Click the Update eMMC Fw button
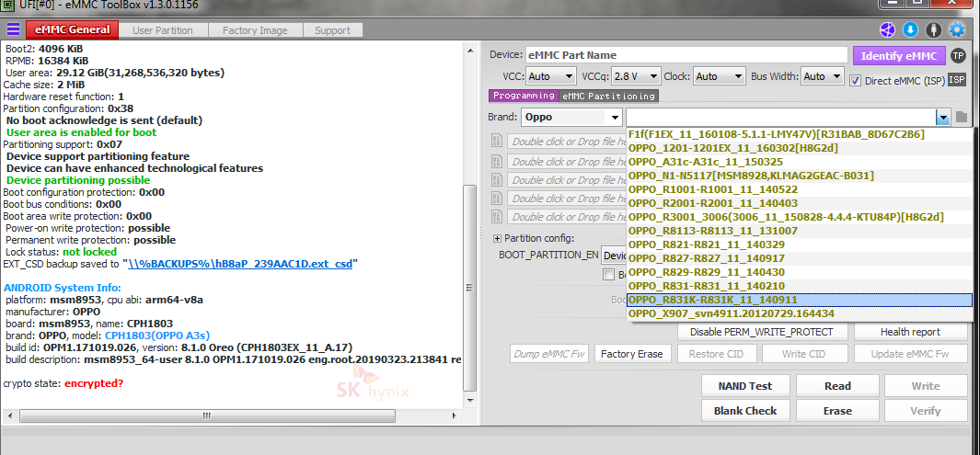Viewport: 980px width, 455px height. (910, 354)
